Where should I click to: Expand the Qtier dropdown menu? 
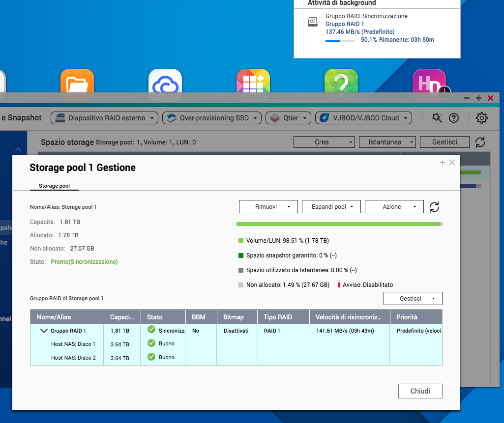pos(289,118)
